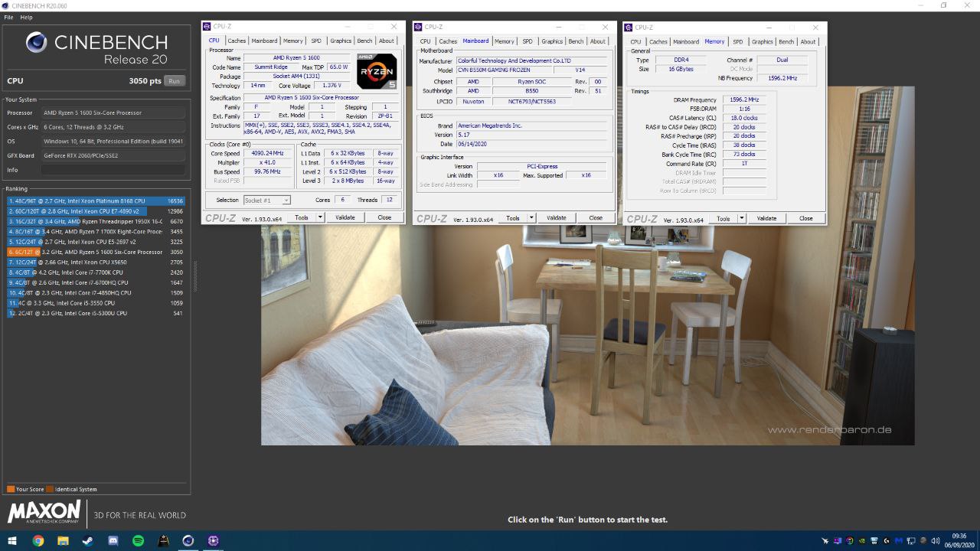980x551 pixels.
Task: Click Validate in the CPU window
Action: coord(345,217)
